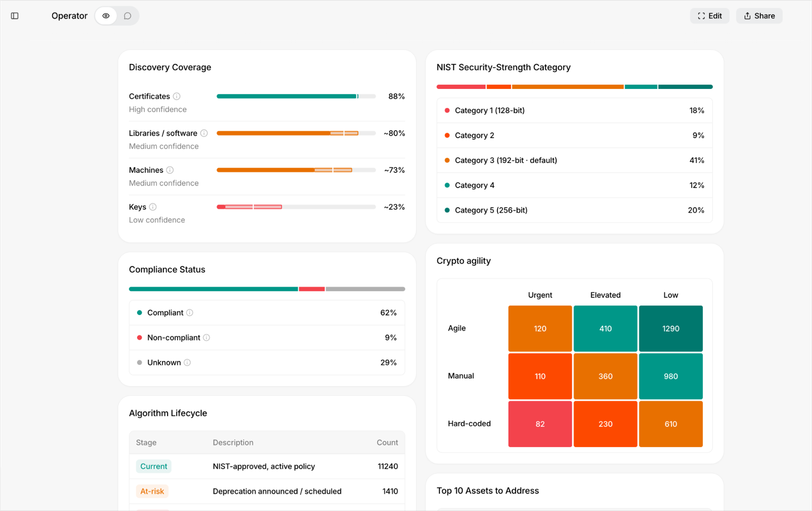Click the Urgent column header in Crypto agility
This screenshot has width=812, height=511.
(x=540, y=295)
